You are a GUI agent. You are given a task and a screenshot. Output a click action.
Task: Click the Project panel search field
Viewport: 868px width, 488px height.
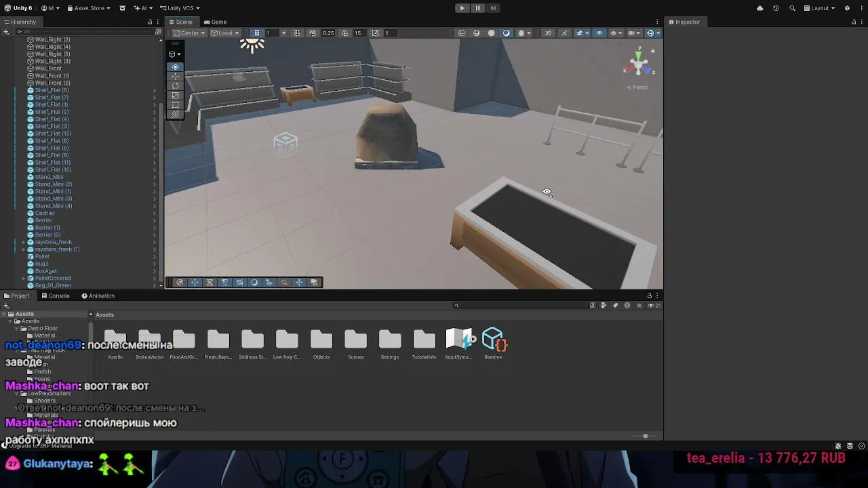(x=521, y=305)
